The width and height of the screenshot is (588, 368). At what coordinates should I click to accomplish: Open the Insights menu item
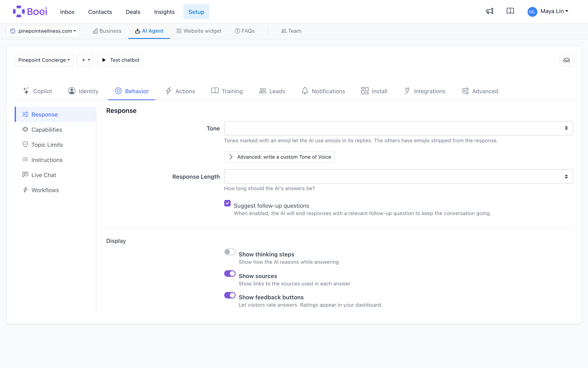(164, 12)
